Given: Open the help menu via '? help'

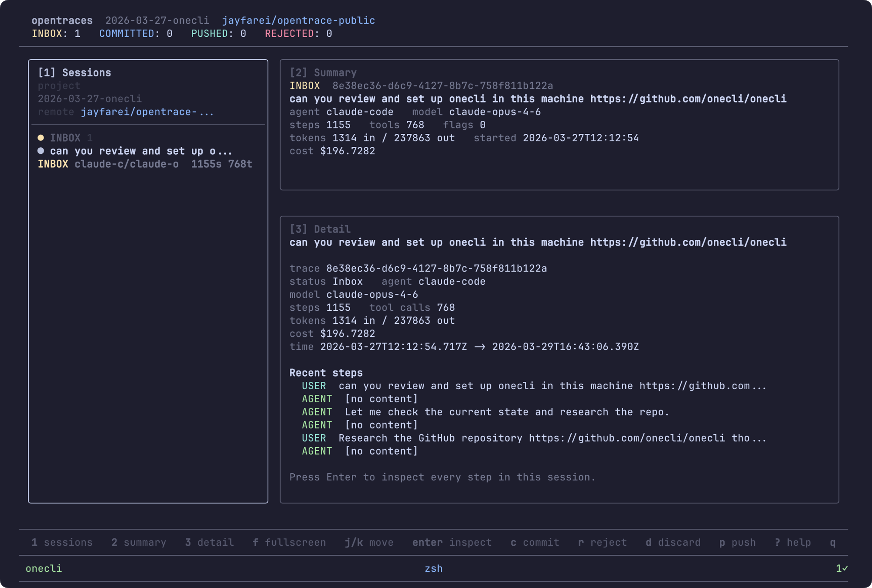Looking at the screenshot, I should pos(793,542).
